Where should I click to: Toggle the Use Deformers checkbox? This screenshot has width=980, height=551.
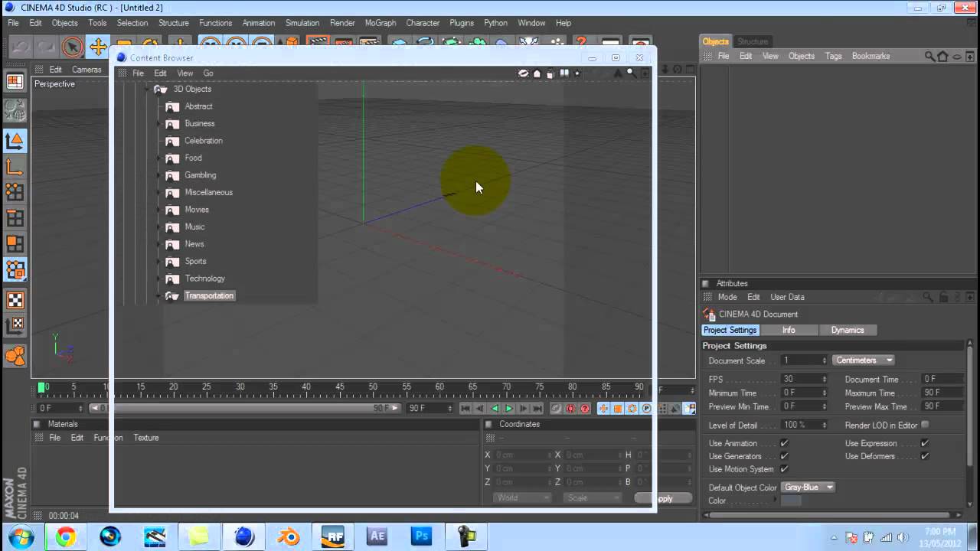coord(925,456)
